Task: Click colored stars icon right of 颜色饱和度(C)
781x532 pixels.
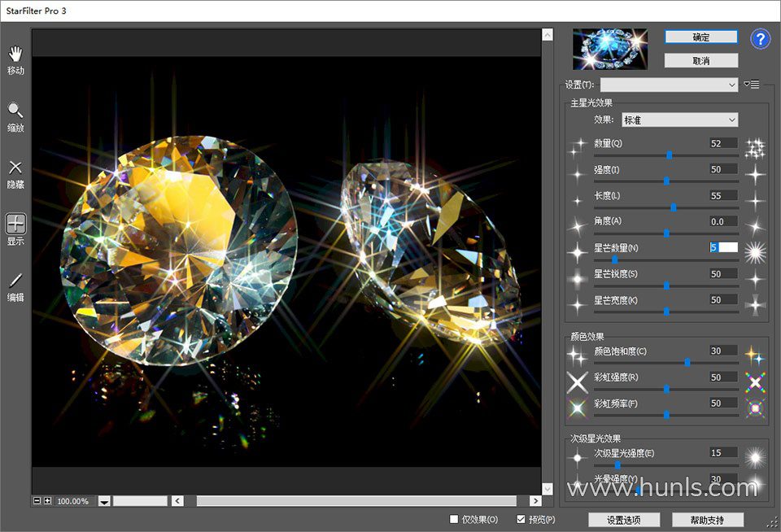Action: point(755,355)
